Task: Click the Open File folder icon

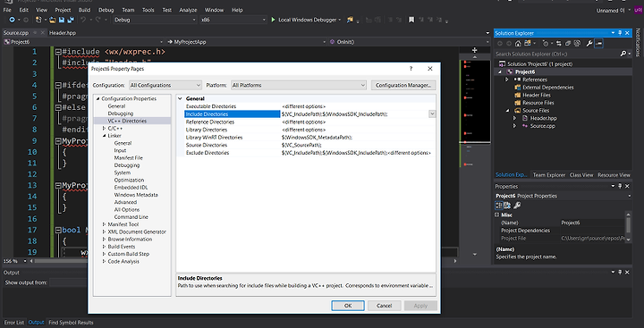Action: 53,20
